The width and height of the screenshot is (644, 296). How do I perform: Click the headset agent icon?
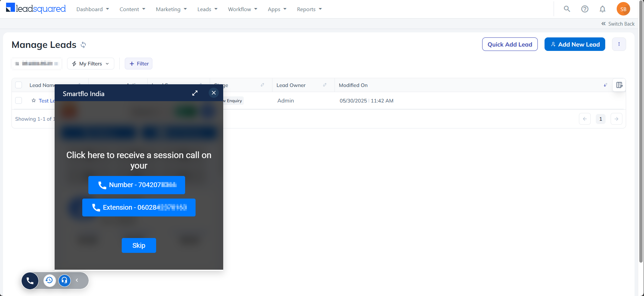(64, 280)
